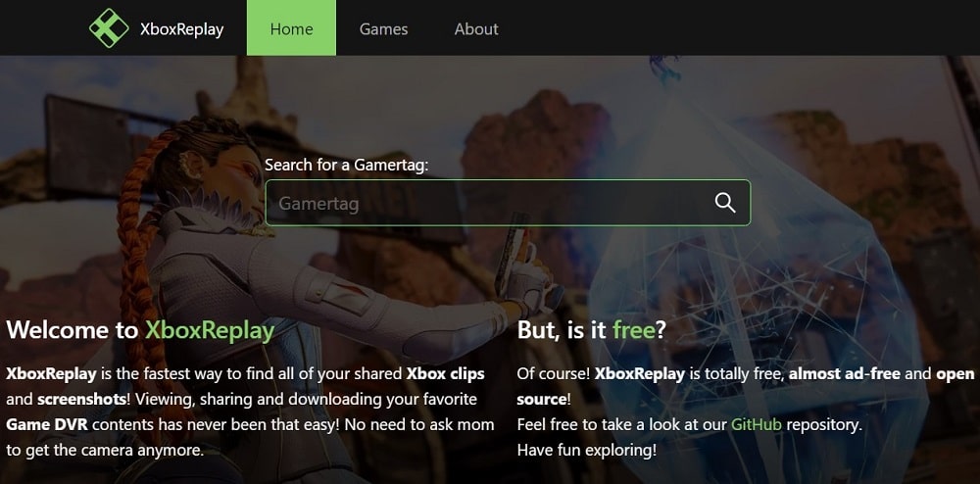Click the "Welcome to" heading text
Image resolution: width=980 pixels, height=484 pixels.
(73, 330)
